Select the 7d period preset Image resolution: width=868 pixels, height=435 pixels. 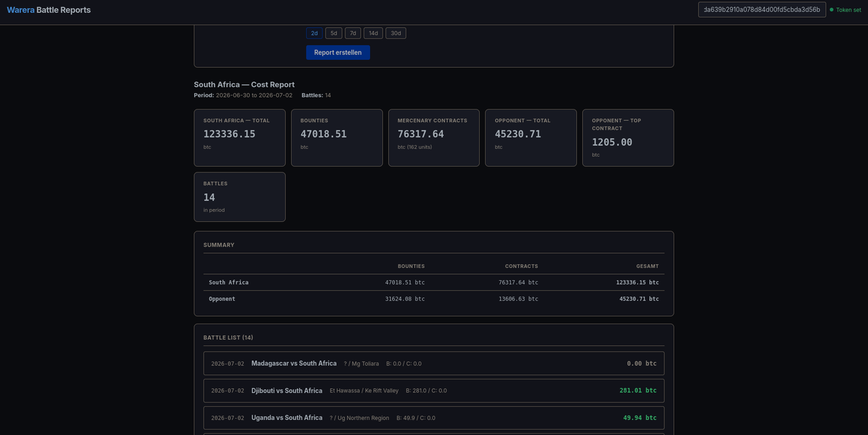[353, 33]
